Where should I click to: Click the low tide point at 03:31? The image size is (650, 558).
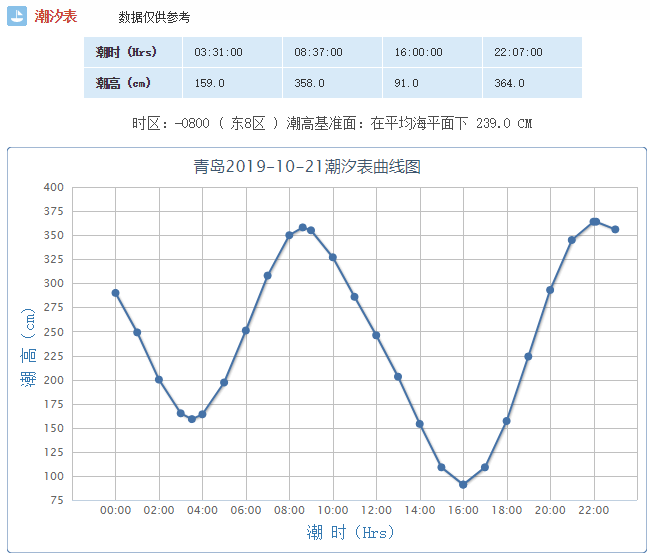pos(192,419)
